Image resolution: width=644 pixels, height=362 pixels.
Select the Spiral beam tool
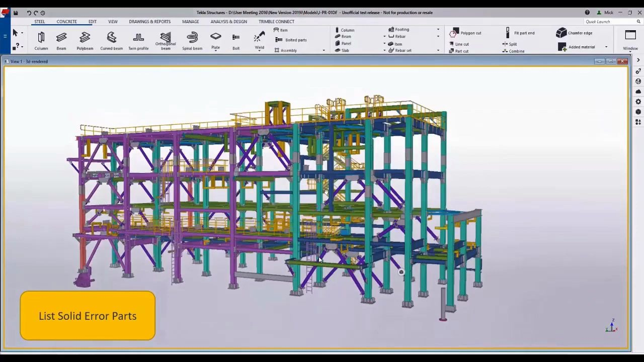(x=192, y=41)
